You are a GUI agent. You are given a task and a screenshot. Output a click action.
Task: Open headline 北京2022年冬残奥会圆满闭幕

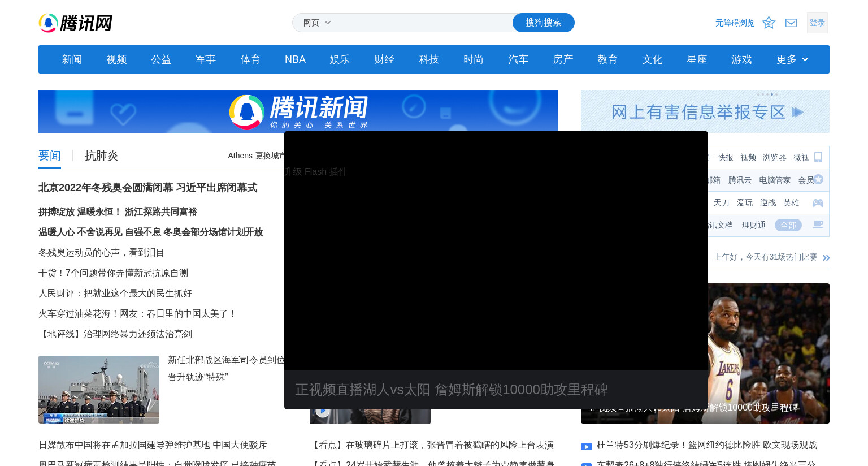[148, 188]
